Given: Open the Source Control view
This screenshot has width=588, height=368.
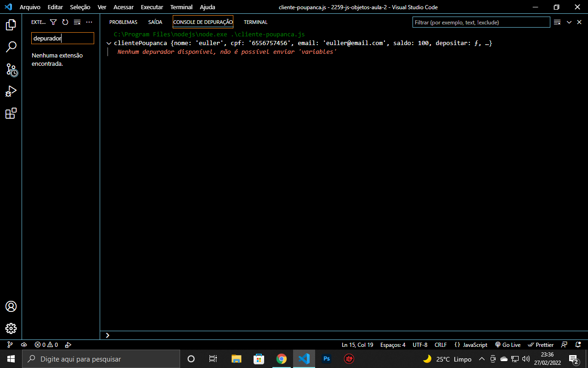Looking at the screenshot, I should 11,69.
